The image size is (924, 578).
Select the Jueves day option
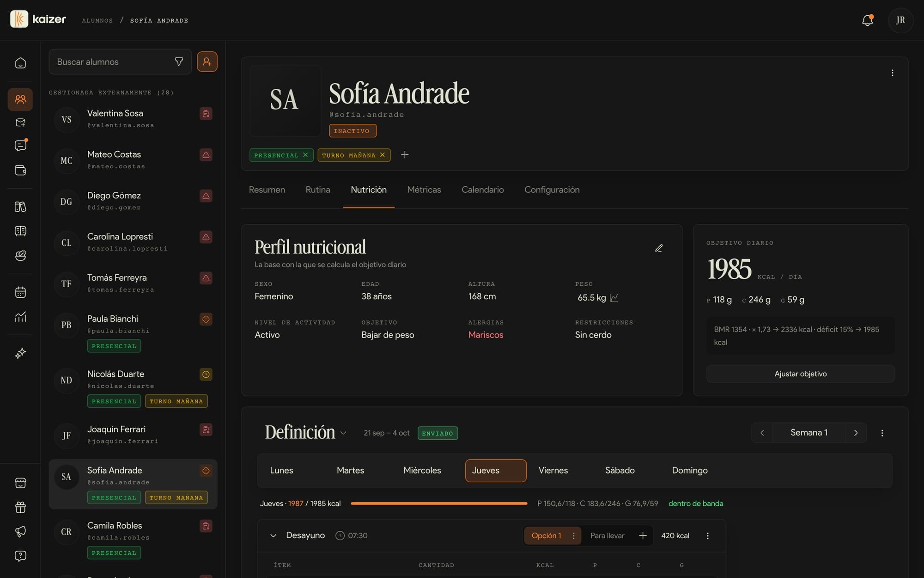[496, 471]
